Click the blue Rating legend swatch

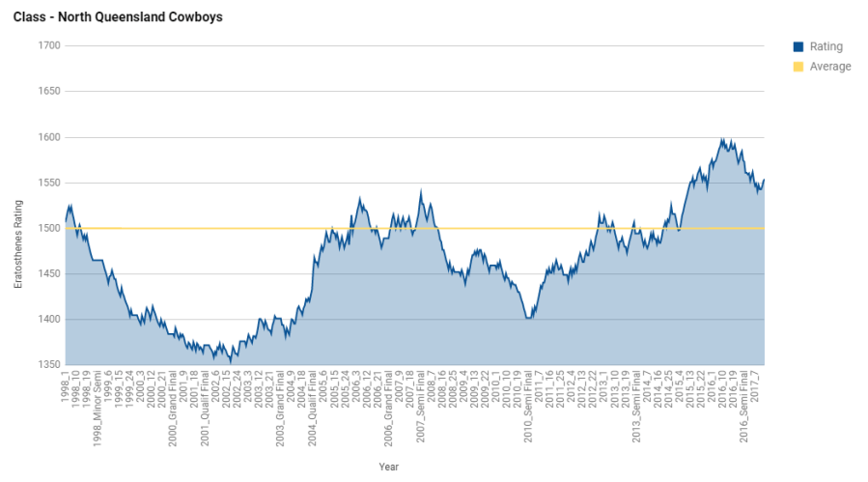(798, 46)
